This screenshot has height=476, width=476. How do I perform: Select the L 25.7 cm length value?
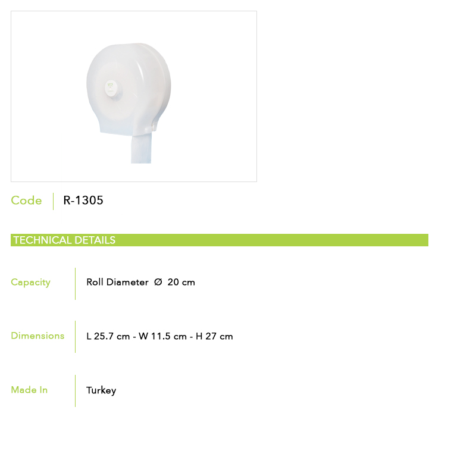pos(108,337)
